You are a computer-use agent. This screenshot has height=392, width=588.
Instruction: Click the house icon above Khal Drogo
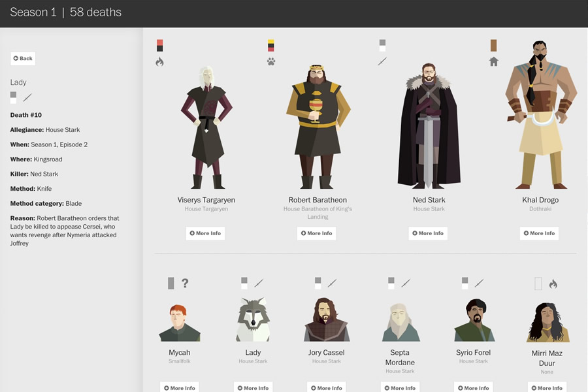(493, 61)
